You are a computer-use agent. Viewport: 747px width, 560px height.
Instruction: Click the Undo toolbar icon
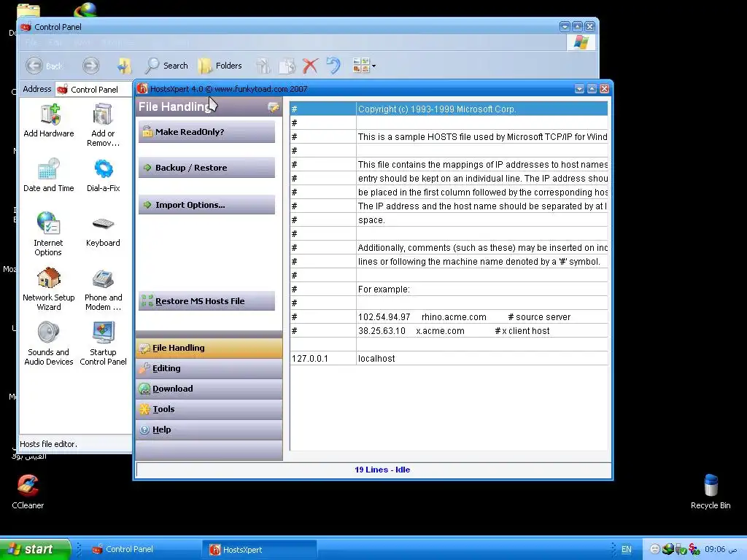pos(333,66)
